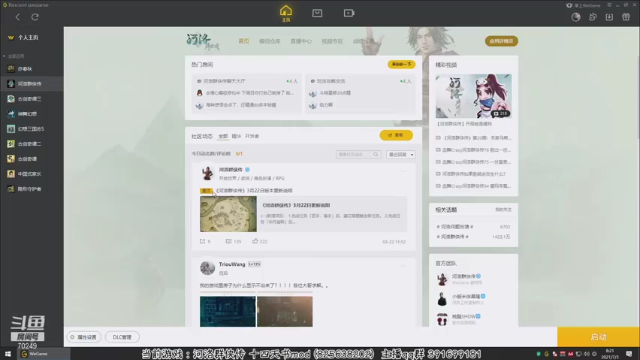Select the fourth game in the sidebar list

[x=32, y=114]
